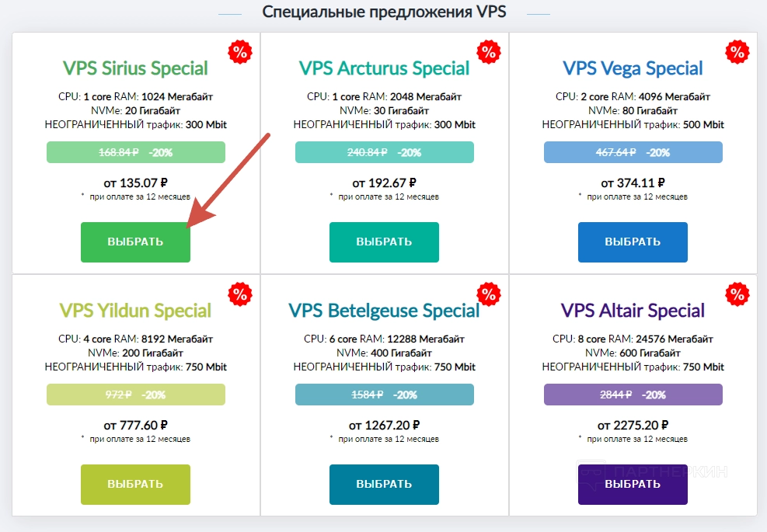Viewport: 767px width, 532px height.
Task: Click the percent badge on VPS Betelgeuse Special
Action: coord(489,294)
